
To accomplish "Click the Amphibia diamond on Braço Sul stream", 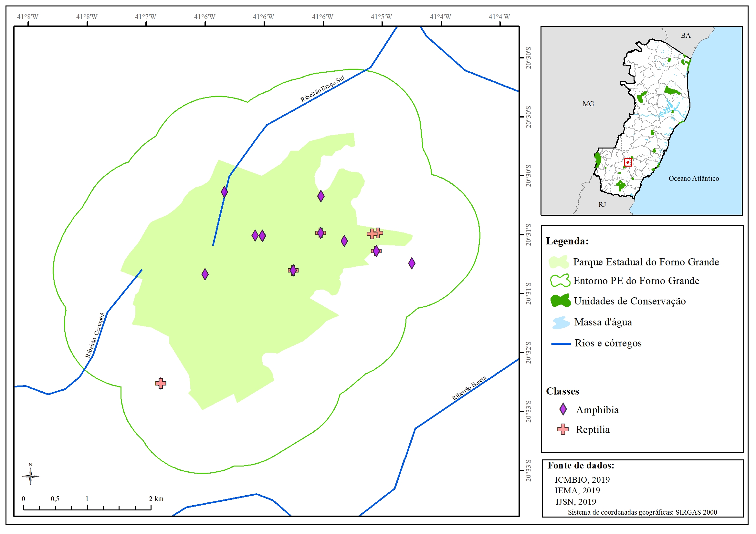I will click(224, 192).
